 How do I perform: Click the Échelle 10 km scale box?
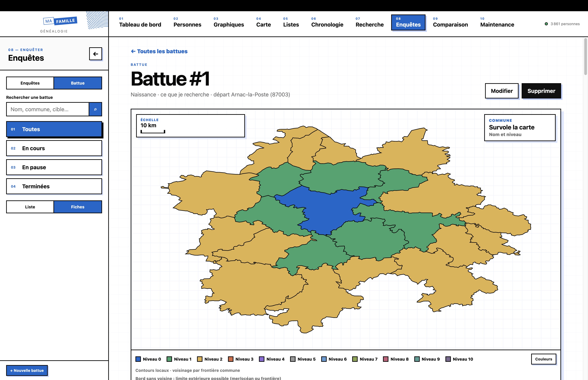(x=191, y=126)
